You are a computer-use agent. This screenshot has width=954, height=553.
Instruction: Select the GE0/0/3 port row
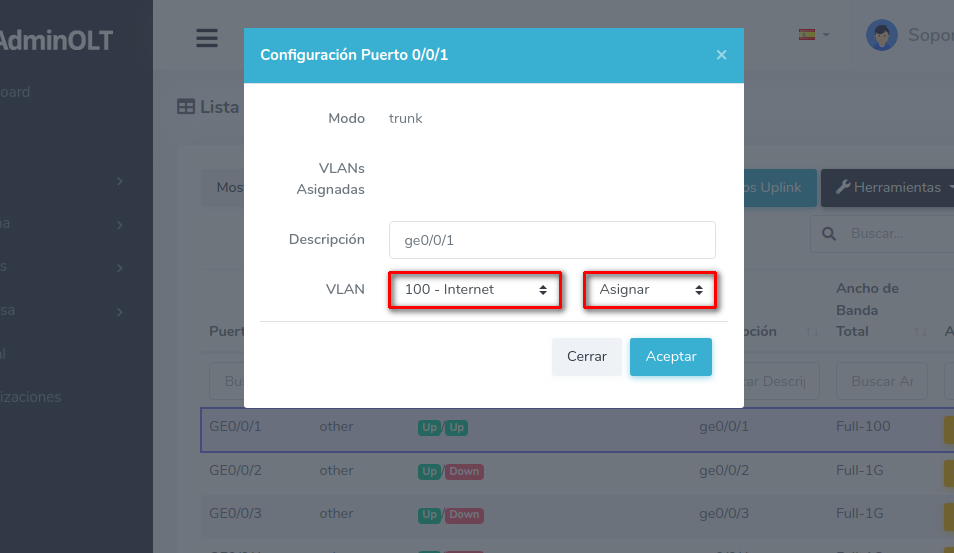(x=235, y=514)
